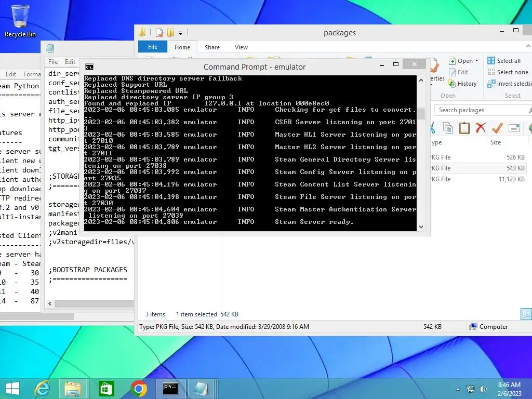Switch to Notepad taskbar icon
Viewport: 532px width, 399px height.
pos(202,389)
